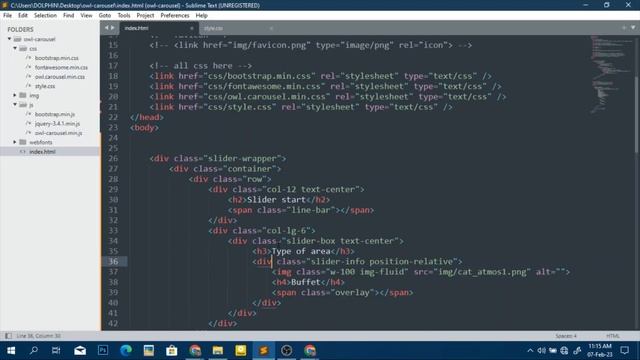Click the network globe tray icon

pos(564,351)
